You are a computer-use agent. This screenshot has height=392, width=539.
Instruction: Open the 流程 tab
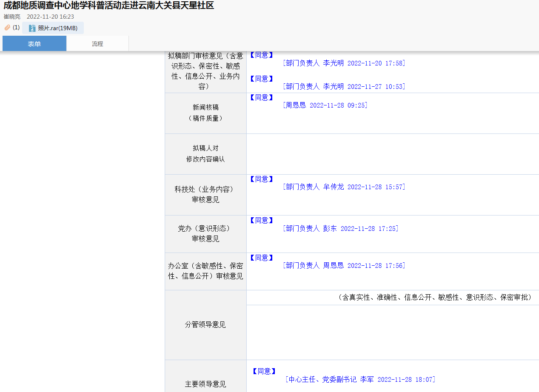pyautogui.click(x=97, y=44)
